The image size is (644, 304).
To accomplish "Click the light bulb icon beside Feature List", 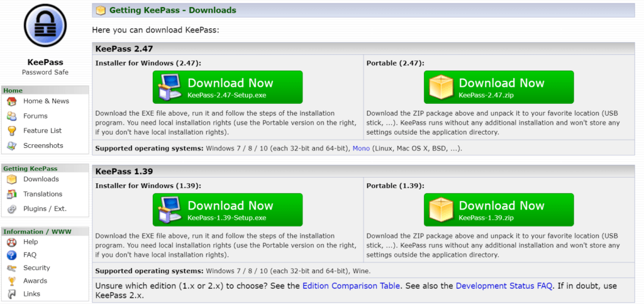I will coord(12,131).
